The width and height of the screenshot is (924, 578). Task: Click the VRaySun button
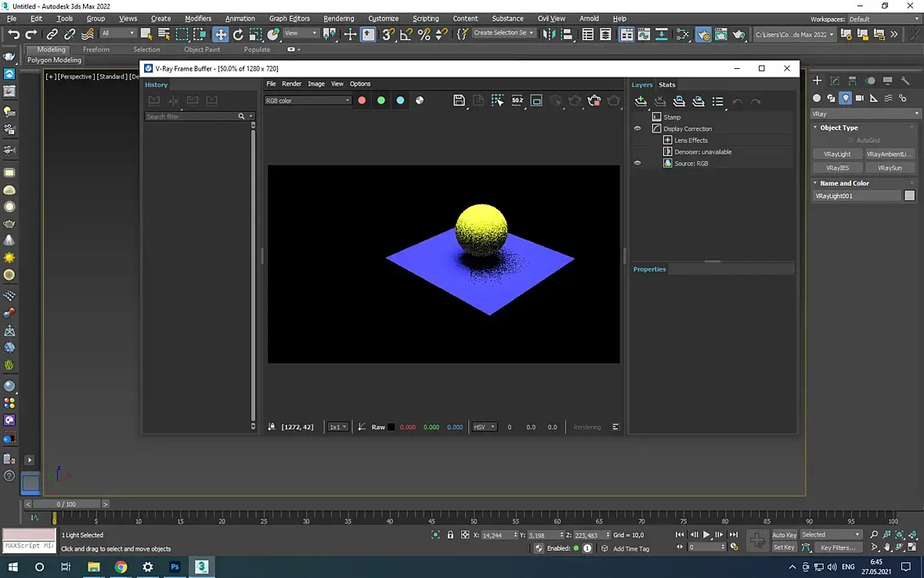889,168
